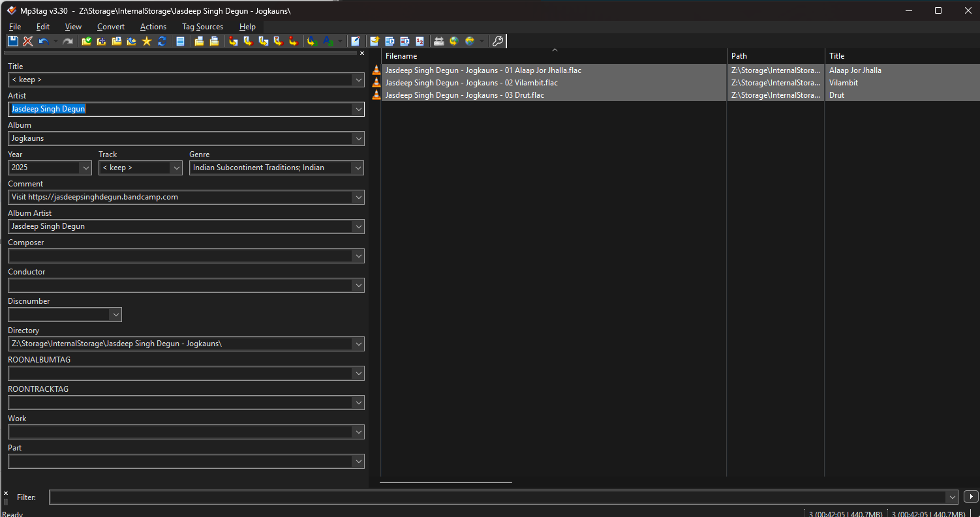Open the Year dropdown arrow
This screenshot has width=980, height=517.
click(x=85, y=168)
